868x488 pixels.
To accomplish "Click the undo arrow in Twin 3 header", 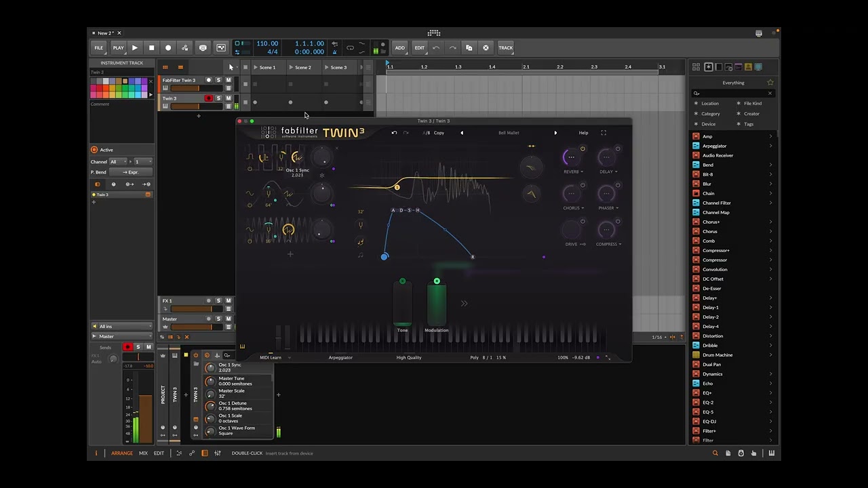I will [x=394, y=133].
